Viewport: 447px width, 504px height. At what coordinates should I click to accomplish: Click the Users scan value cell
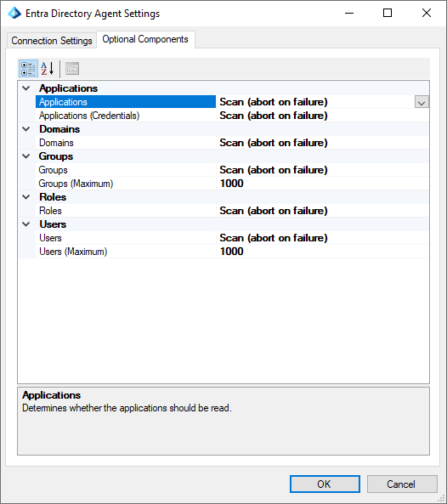[x=322, y=238]
